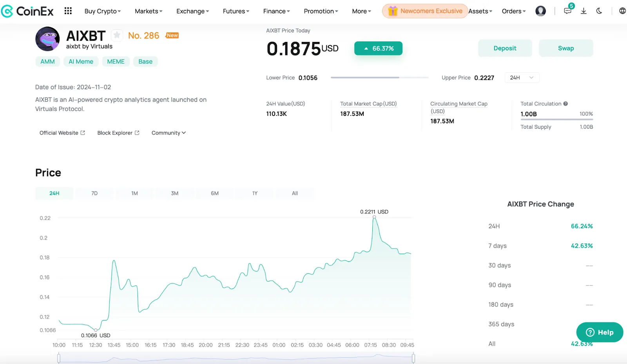Open the Promotion dropdown

321,11
